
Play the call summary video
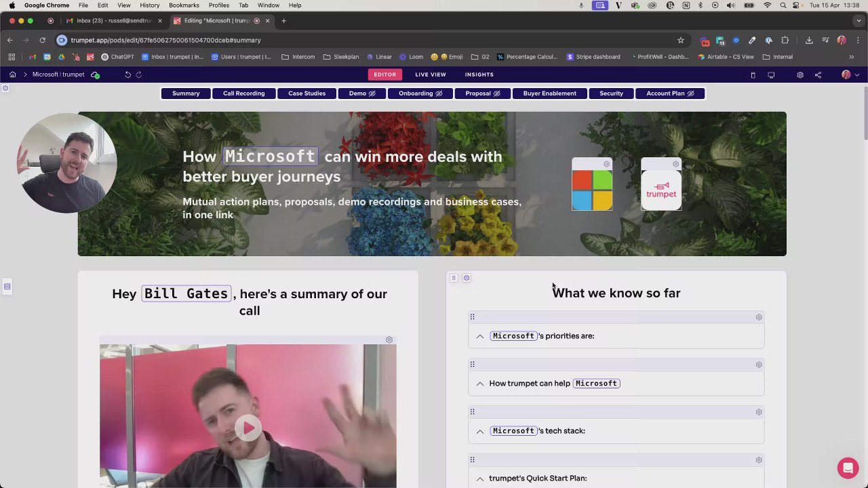[248, 428]
